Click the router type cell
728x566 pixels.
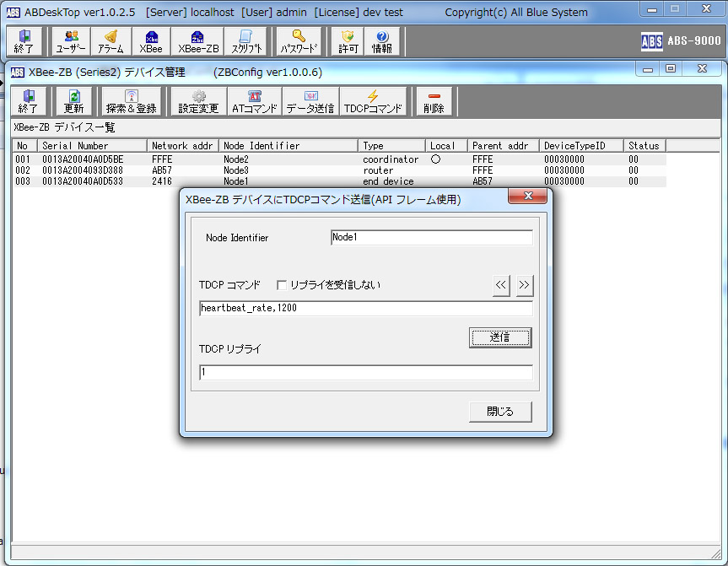pos(378,170)
